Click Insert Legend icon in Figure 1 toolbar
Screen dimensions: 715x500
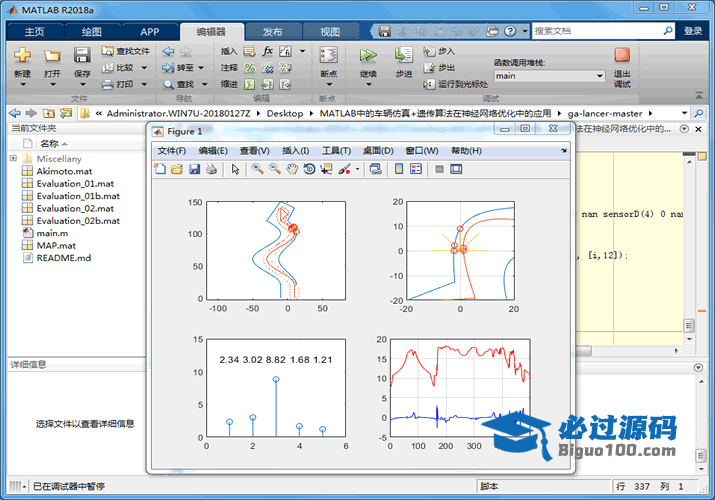(x=416, y=169)
